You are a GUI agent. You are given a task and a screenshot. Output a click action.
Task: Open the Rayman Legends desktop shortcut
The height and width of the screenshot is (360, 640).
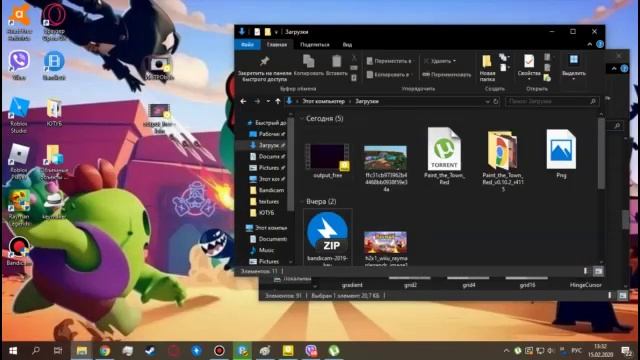tap(19, 208)
